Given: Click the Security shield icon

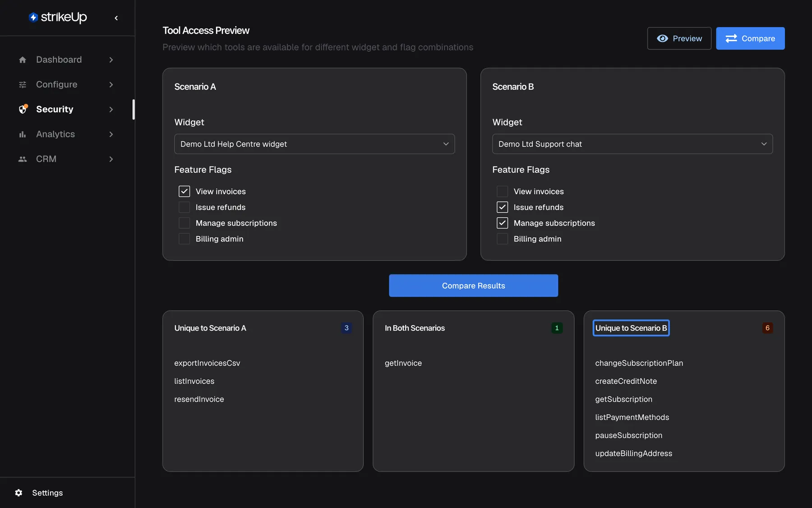Looking at the screenshot, I should (x=23, y=109).
